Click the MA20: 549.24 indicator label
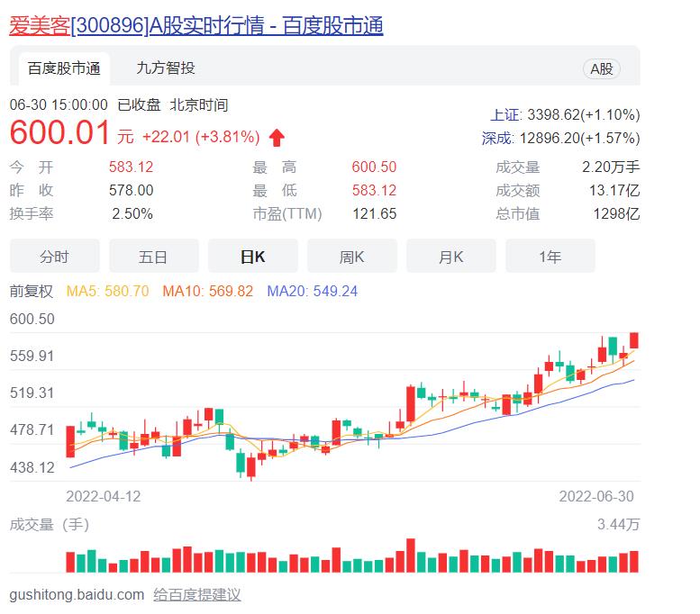The height and width of the screenshot is (614, 700). point(312,292)
